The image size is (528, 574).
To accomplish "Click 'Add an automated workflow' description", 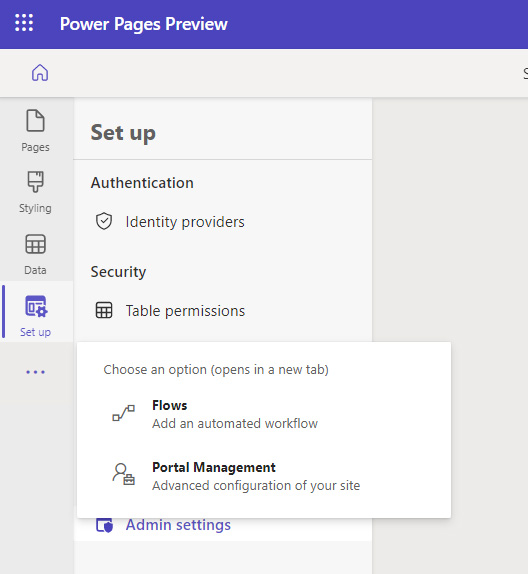I will (x=235, y=424).
